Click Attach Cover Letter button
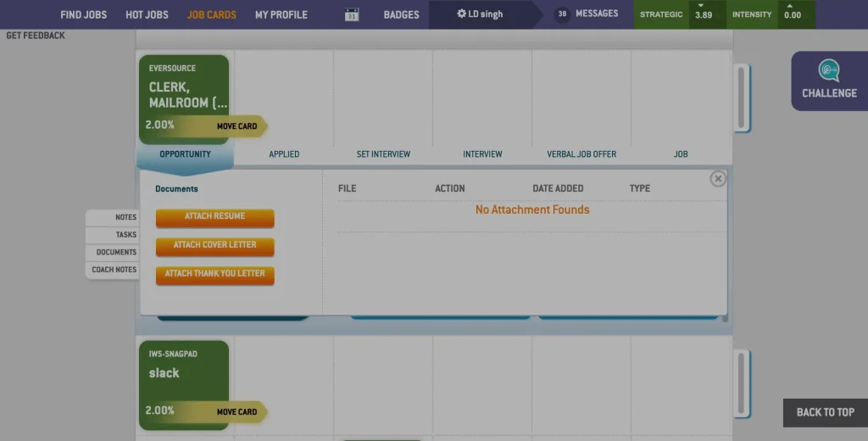868x441 pixels. [214, 246]
